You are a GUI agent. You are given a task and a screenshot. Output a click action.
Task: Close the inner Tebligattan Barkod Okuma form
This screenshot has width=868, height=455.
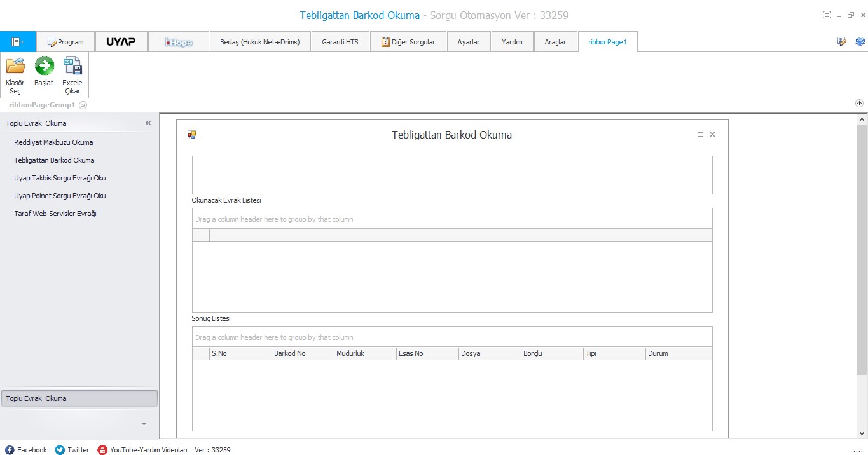pos(712,135)
